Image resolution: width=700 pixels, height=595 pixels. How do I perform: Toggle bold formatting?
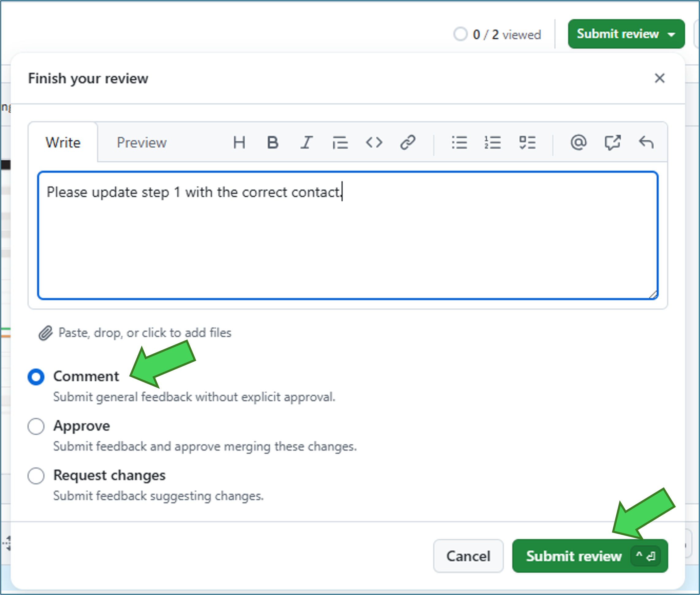pos(273,142)
